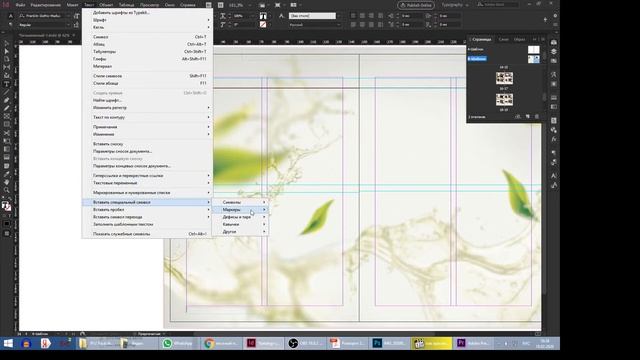Select the Eyedropper tool in the toolbox
640x360 pixels.
(7, 174)
